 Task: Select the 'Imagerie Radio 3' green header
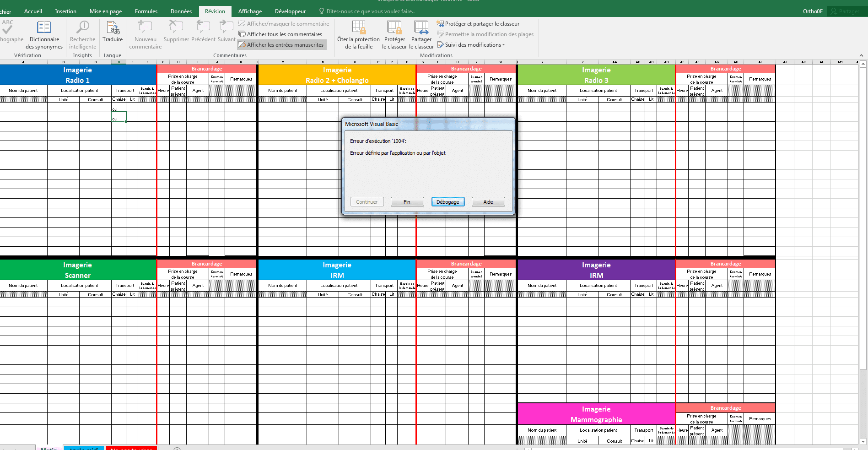pyautogui.click(x=596, y=75)
